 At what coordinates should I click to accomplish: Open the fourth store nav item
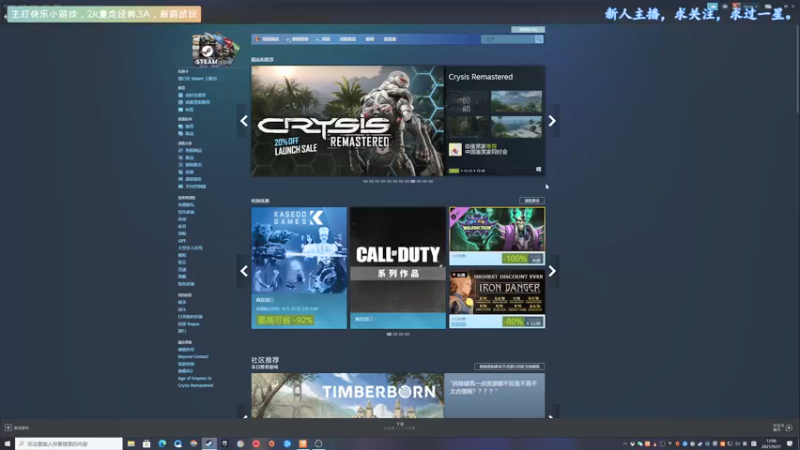347,39
